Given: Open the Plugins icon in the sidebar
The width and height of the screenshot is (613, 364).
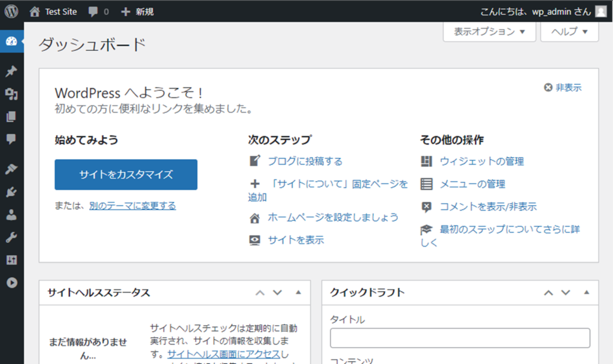Looking at the screenshot, I should (x=11, y=192).
